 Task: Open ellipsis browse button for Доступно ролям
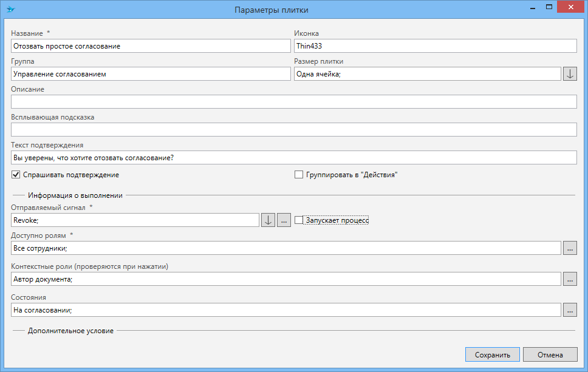pyautogui.click(x=570, y=248)
